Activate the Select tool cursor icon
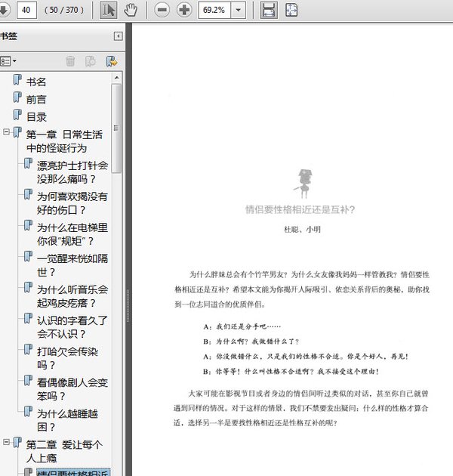The height and width of the screenshot is (476, 453). [x=109, y=10]
